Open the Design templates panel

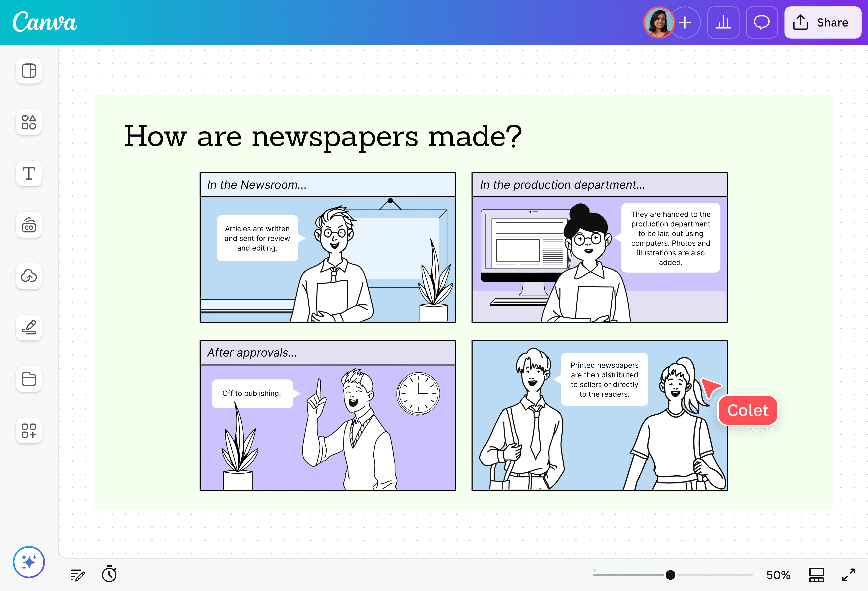pyautogui.click(x=29, y=71)
